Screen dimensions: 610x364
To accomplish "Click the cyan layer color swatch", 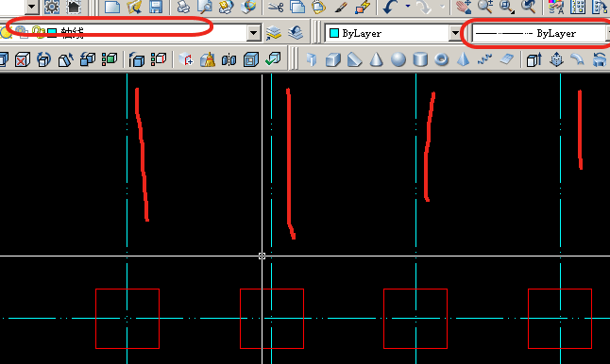I will coord(52,33).
